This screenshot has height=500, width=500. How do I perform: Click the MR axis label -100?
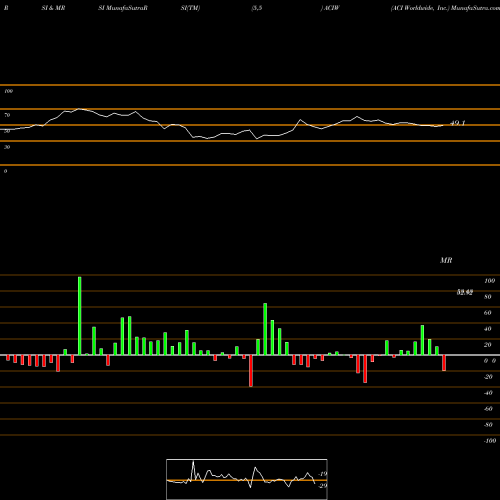490,441
